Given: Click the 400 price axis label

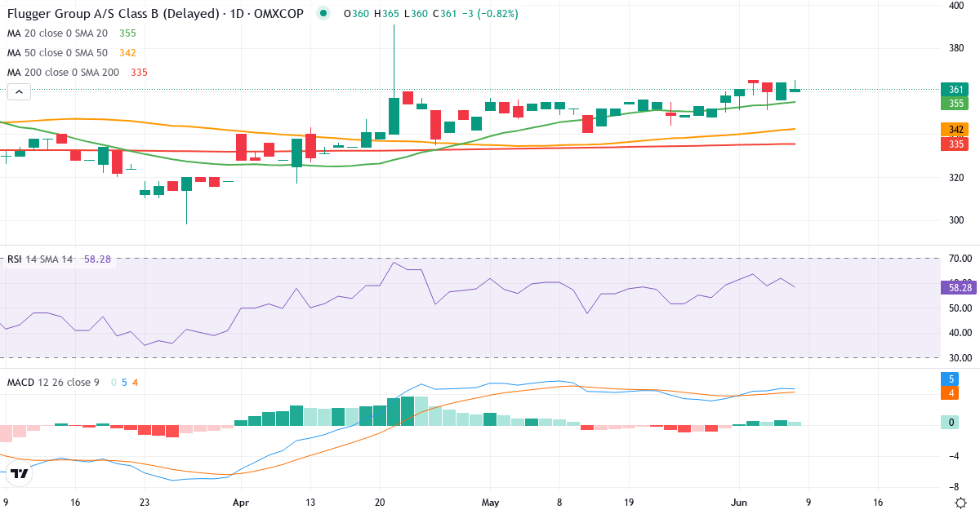Looking at the screenshot, I should (956, 6).
